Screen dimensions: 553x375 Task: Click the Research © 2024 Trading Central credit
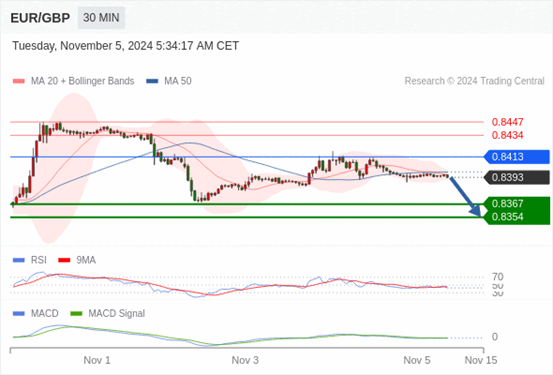(x=475, y=81)
